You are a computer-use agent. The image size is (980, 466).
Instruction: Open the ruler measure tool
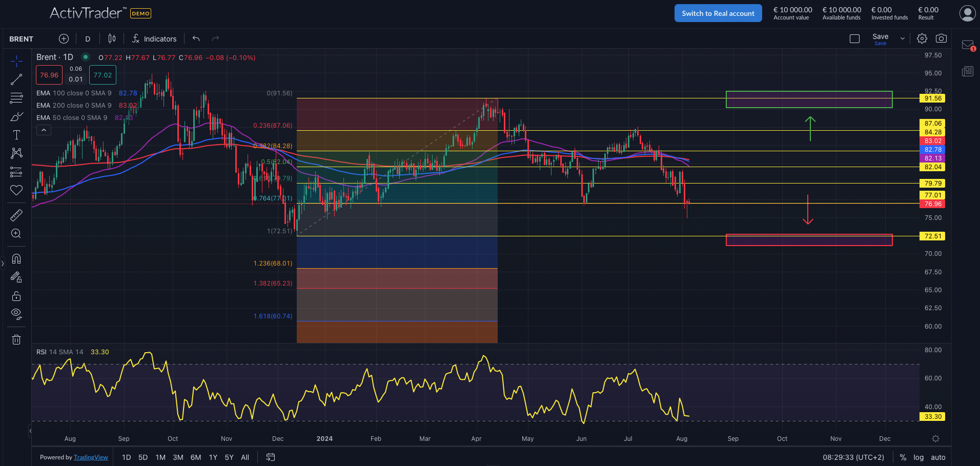[x=16, y=215]
